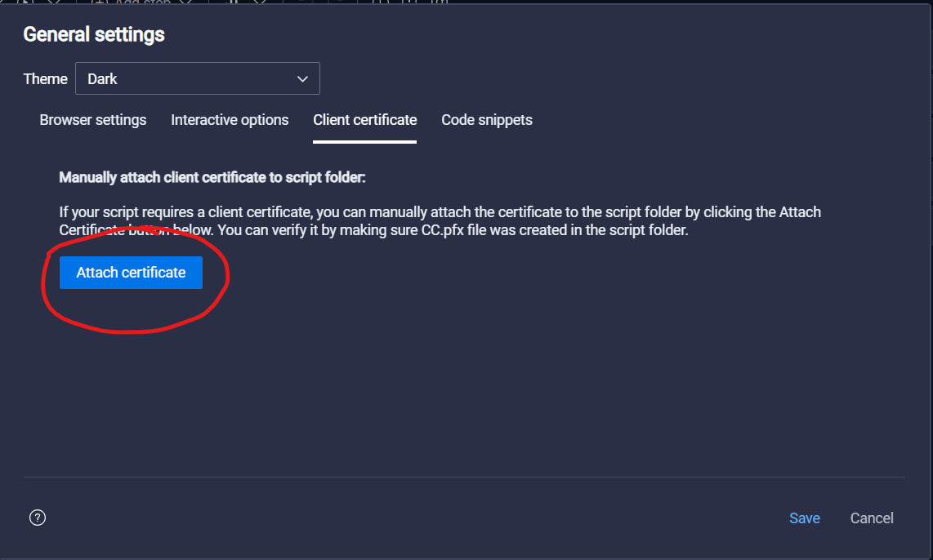Open help via the question mark icon

pos(38,518)
